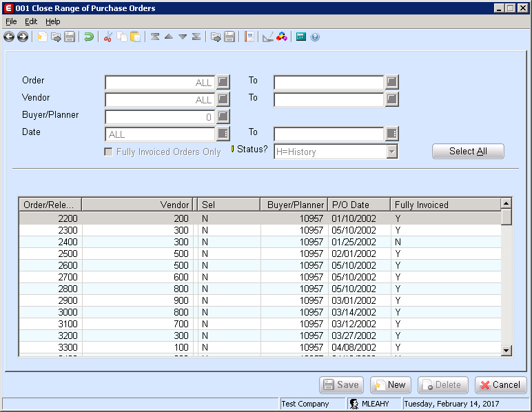532x412 pixels.
Task: Click the forward arrow toolbar icon
Action: coord(23,37)
